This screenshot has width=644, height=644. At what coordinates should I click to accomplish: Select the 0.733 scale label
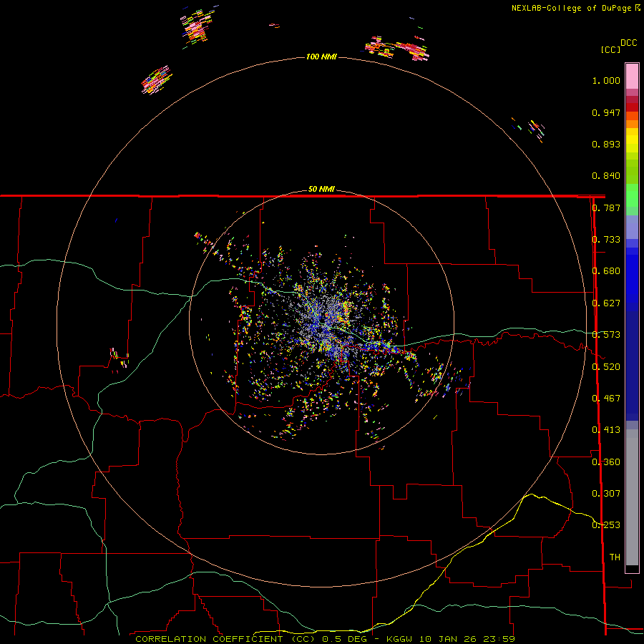tap(606, 240)
